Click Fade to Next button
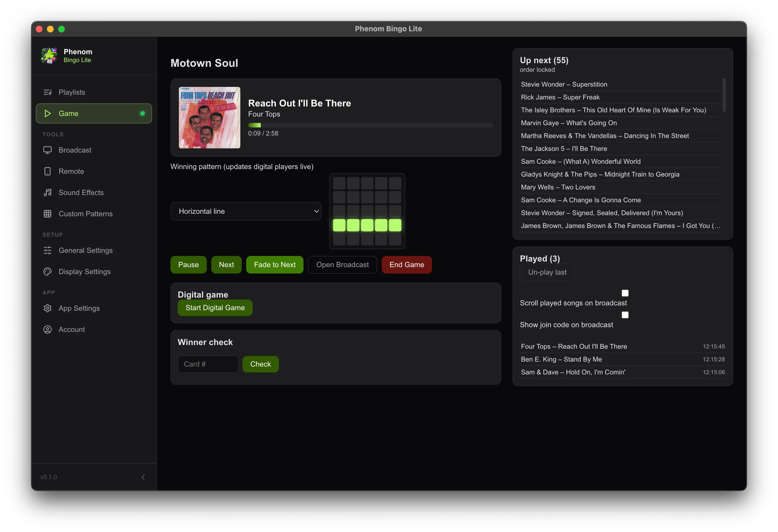 tap(274, 265)
